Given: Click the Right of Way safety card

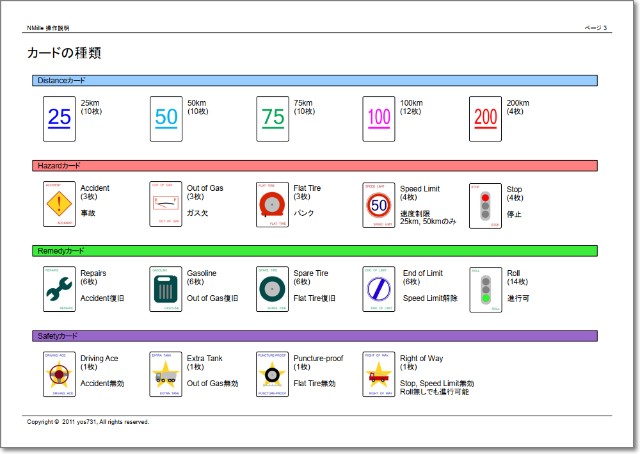Looking at the screenshot, I should coord(379,374).
